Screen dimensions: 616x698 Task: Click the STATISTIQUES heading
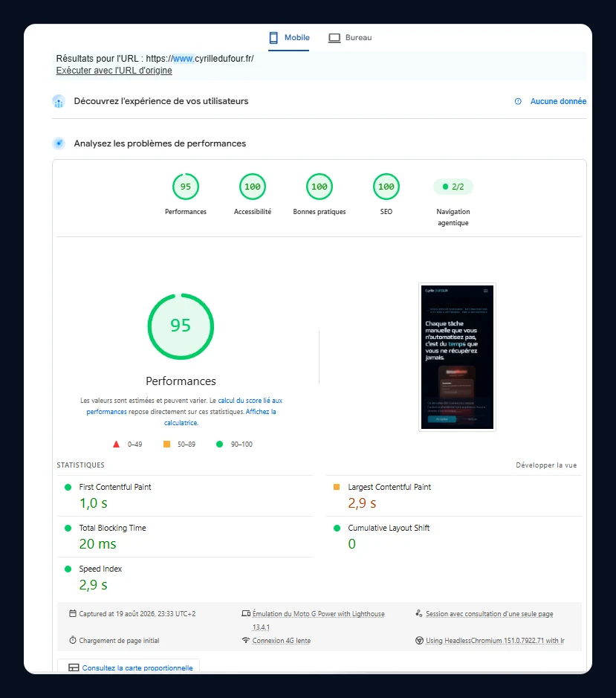point(80,465)
